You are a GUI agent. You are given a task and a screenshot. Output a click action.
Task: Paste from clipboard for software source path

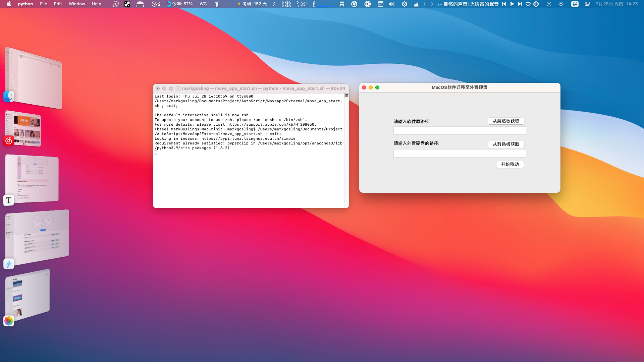(506, 121)
